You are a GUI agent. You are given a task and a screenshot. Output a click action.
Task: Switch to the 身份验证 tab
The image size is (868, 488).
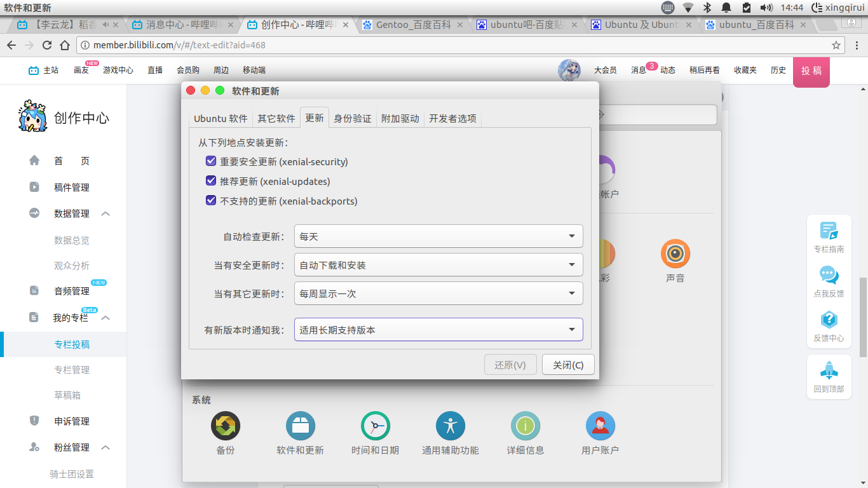coord(353,118)
